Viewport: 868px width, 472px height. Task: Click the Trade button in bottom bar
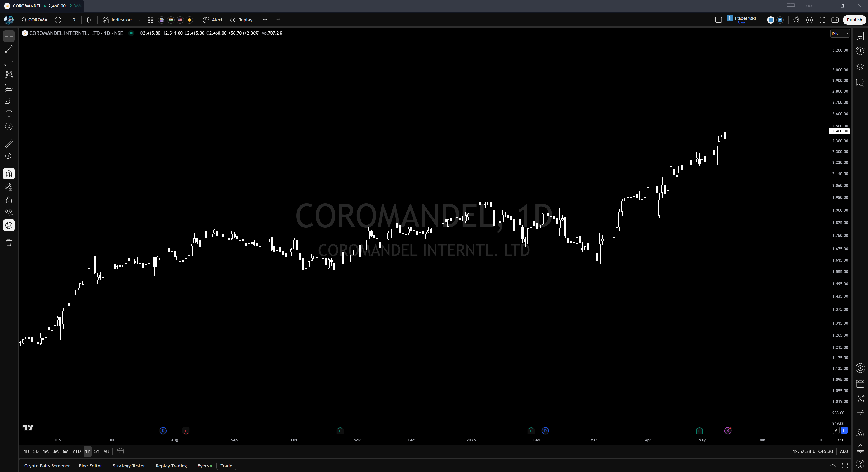(x=226, y=466)
